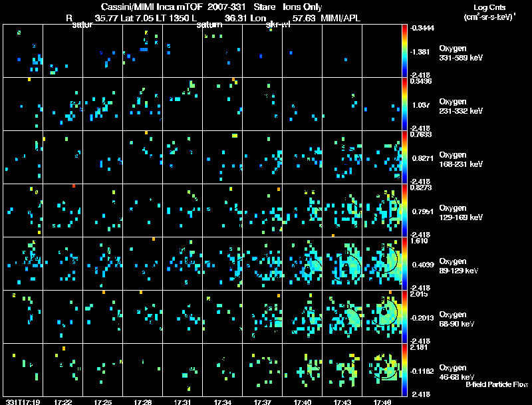Click the -0.1182 colorbar value

pos(422,371)
